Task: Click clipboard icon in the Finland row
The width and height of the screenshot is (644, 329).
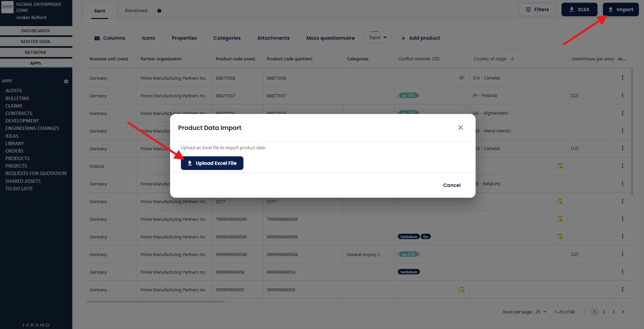Action: [560, 166]
